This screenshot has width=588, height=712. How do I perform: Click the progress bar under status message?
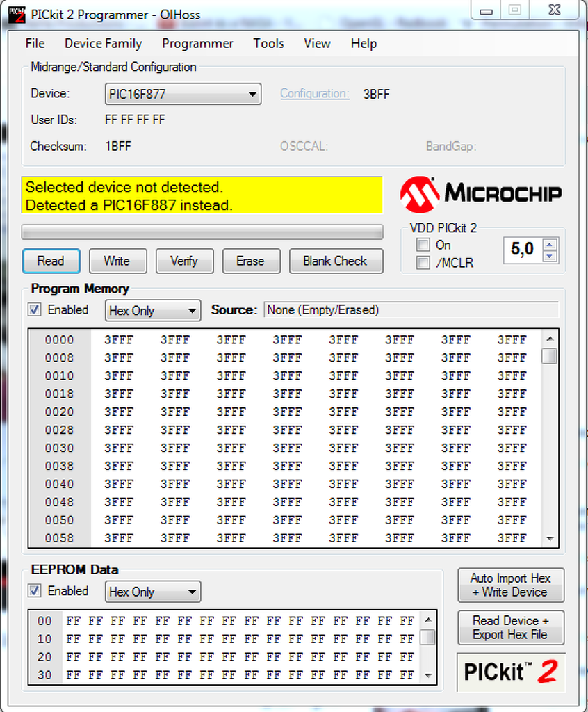(202, 232)
